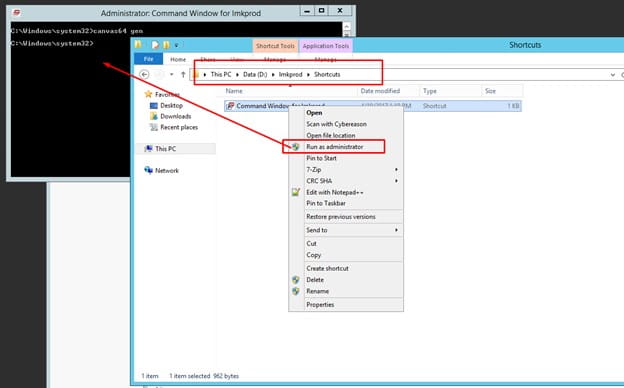Image resolution: width=624 pixels, height=388 pixels.
Task: Open recent locations dropdown arrow
Action: (172, 74)
